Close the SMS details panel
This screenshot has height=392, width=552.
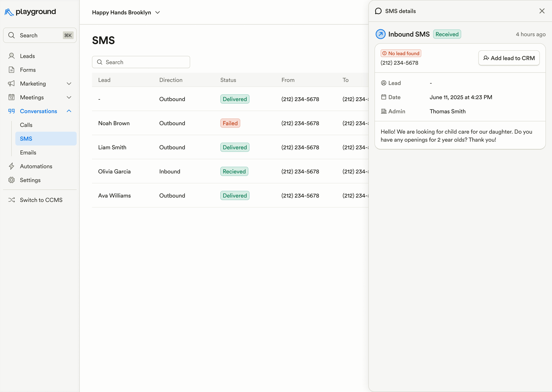[x=542, y=11]
